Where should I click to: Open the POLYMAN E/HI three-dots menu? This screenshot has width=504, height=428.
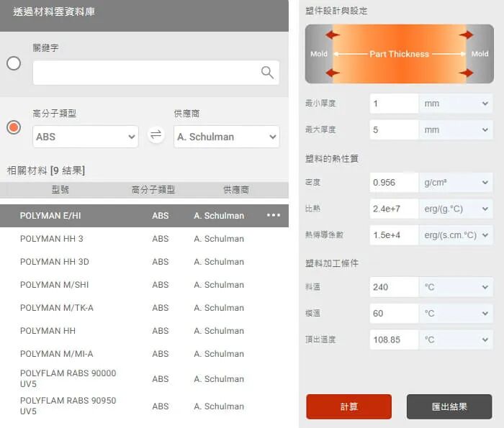coord(274,215)
